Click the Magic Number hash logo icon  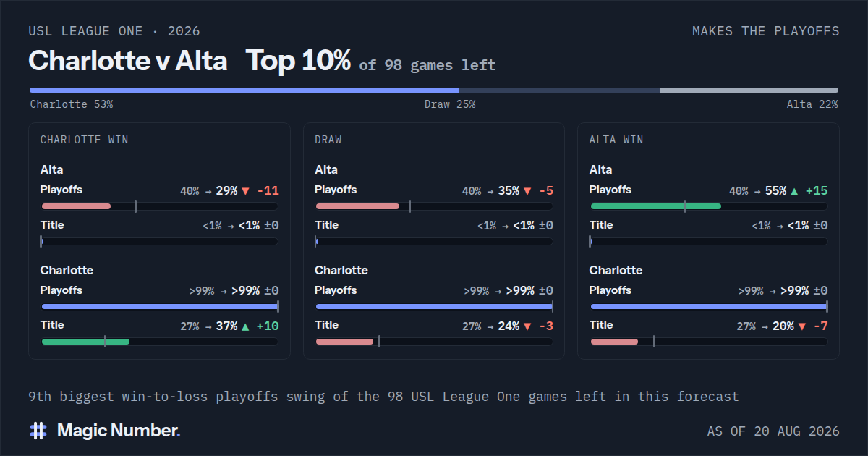pos(38,431)
